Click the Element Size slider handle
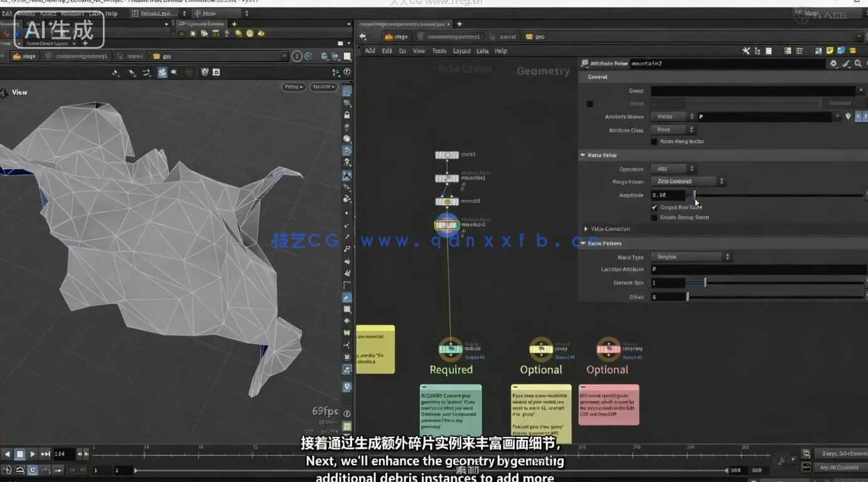Image resolution: width=868 pixels, height=482 pixels. pyautogui.click(x=705, y=283)
